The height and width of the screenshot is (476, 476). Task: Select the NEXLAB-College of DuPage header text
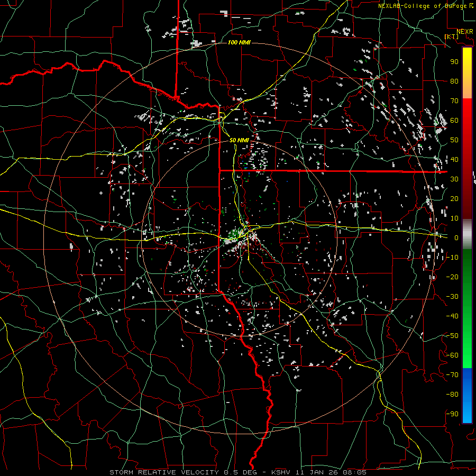[x=423, y=6]
